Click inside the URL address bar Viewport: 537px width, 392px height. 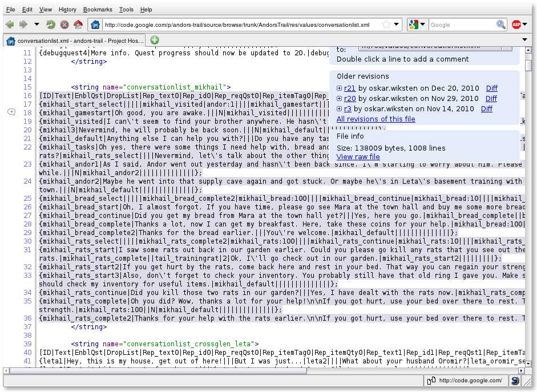click(240, 25)
